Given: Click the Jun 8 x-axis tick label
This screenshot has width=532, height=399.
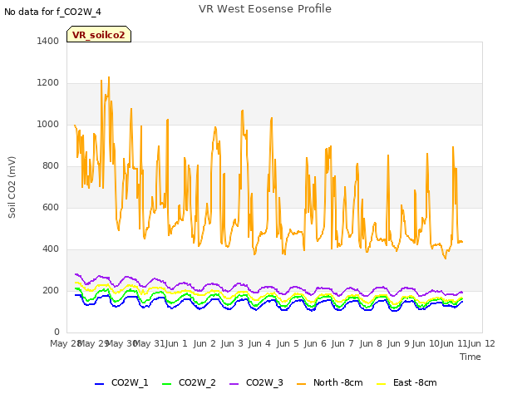Looking at the screenshot, I should point(371,343).
